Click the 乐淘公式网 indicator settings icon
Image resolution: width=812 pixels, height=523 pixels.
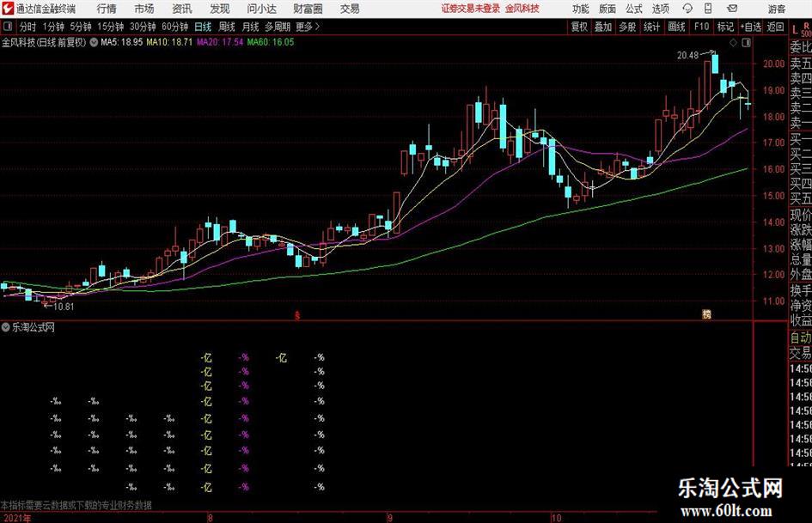coord(6,327)
